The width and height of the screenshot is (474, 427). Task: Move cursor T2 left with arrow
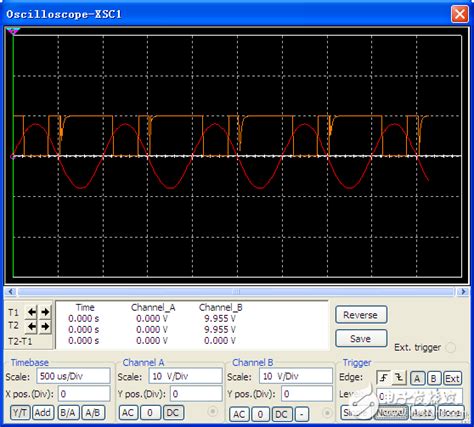pyautogui.click(x=32, y=326)
